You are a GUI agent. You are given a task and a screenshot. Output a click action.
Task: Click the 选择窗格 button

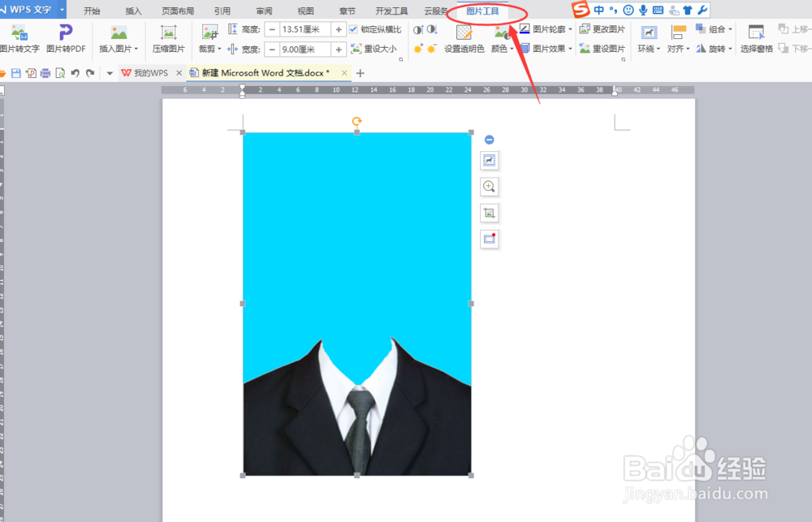[x=756, y=39]
